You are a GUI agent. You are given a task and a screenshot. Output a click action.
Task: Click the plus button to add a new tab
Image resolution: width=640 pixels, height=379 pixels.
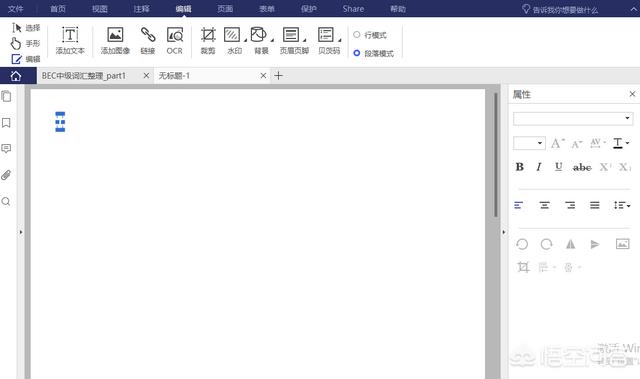tap(278, 75)
